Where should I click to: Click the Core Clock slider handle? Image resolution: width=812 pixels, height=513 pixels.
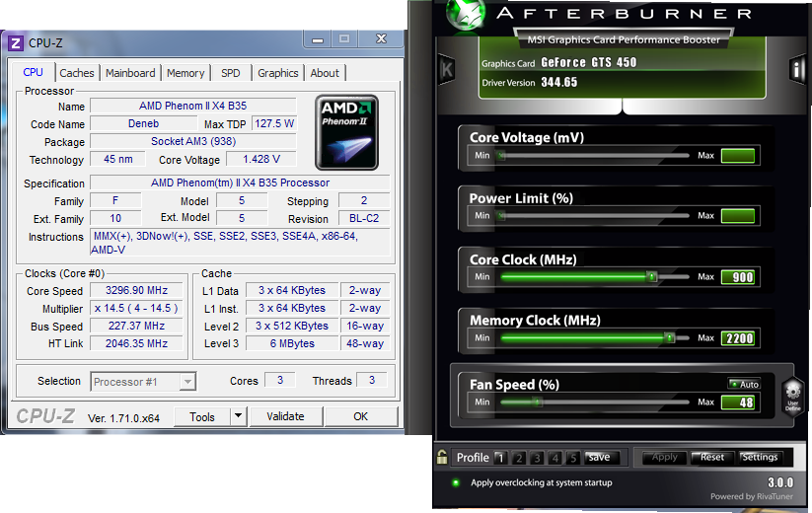652,277
